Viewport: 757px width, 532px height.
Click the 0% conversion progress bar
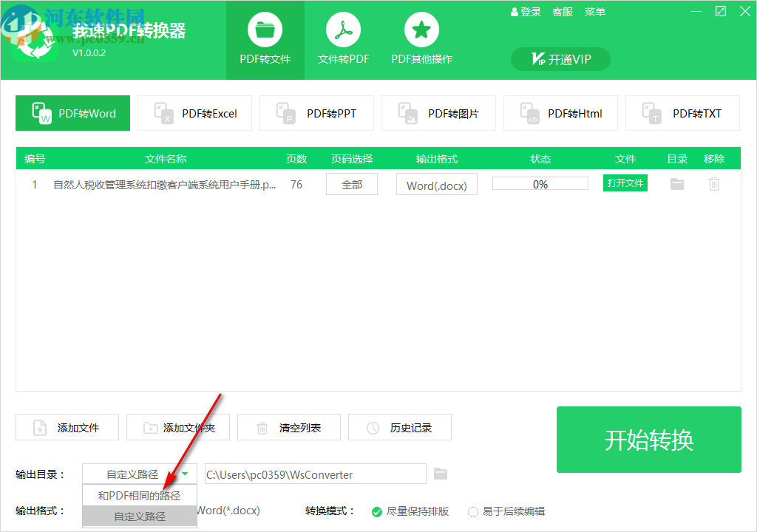tap(540, 183)
